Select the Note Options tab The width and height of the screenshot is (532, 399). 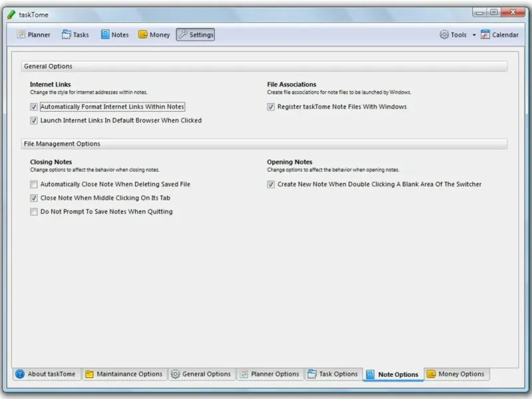pos(393,374)
